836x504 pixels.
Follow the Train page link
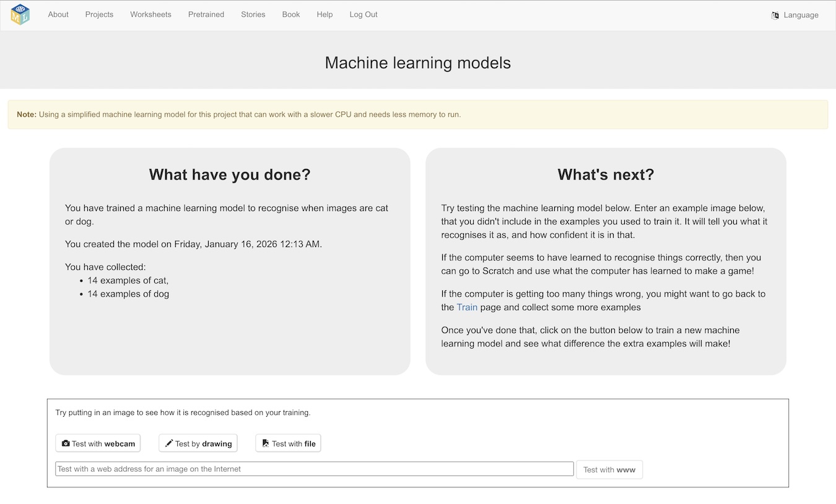point(467,308)
